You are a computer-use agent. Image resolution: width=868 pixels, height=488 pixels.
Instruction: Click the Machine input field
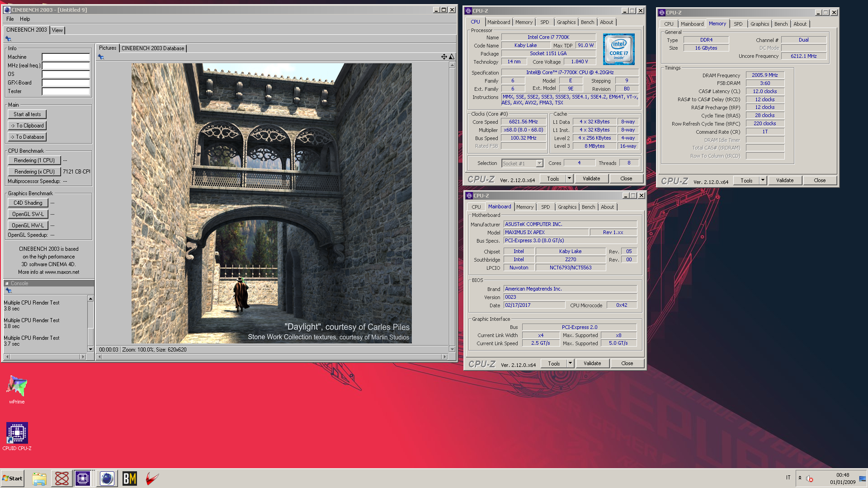click(x=66, y=57)
